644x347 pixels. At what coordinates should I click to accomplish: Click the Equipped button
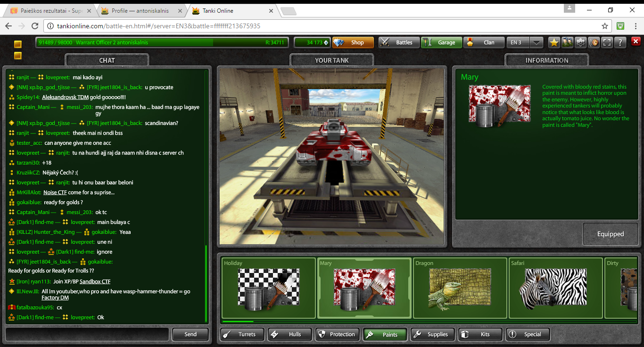click(x=611, y=234)
